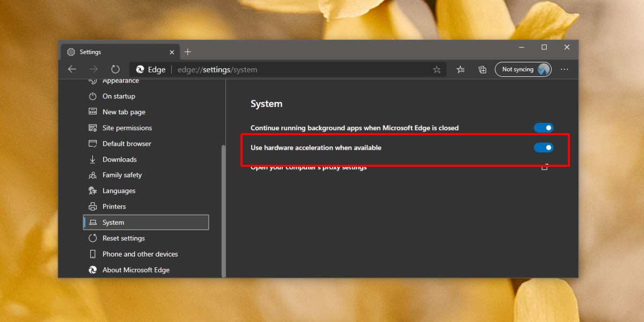Click the Languages icon in sidebar

point(92,191)
